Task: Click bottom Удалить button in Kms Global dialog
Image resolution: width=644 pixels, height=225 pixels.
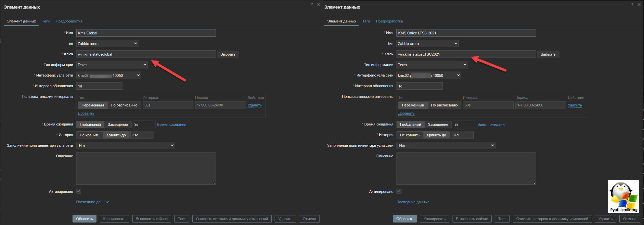Action: coord(285,219)
